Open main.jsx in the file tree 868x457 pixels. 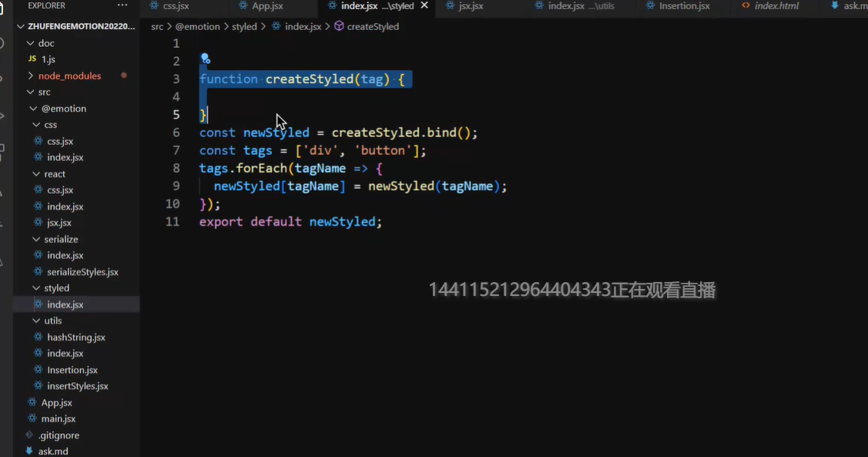(59, 418)
